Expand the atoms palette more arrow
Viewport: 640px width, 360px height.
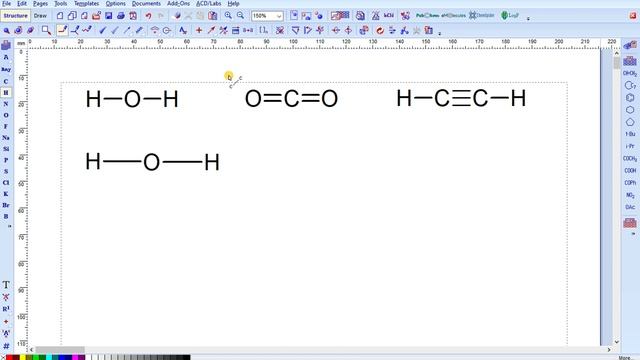[x=9, y=226]
